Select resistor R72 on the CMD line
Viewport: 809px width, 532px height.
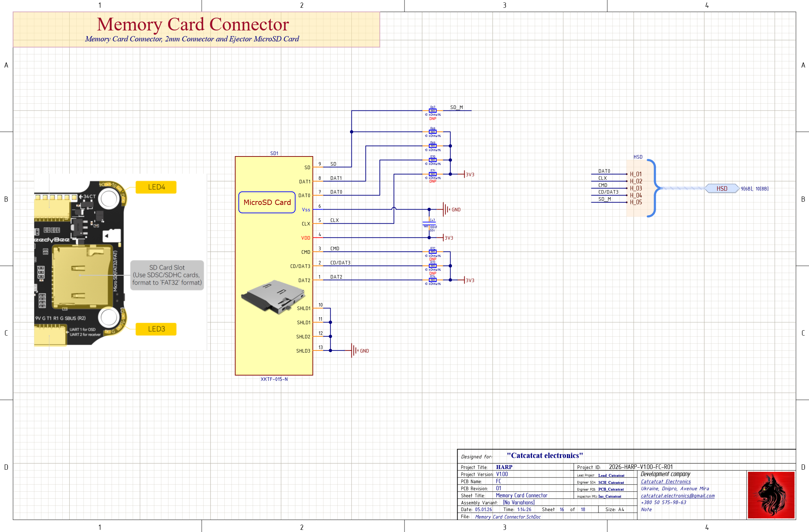[x=432, y=252]
